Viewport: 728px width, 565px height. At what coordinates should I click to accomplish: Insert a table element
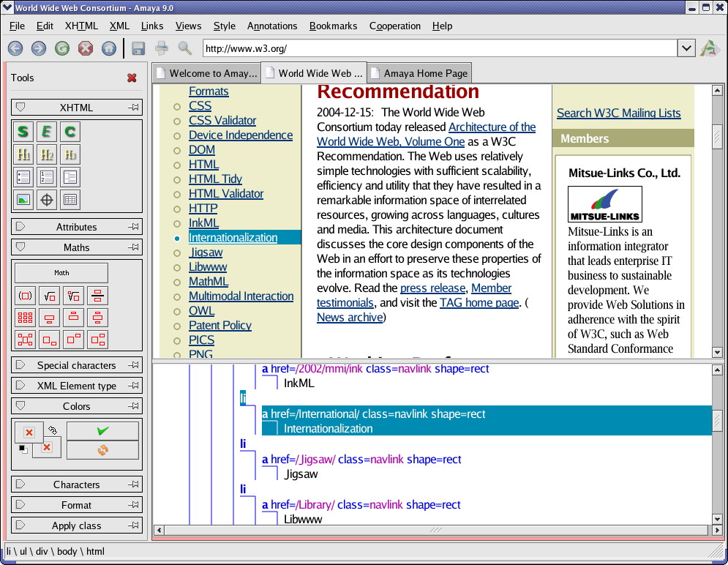tap(68, 199)
